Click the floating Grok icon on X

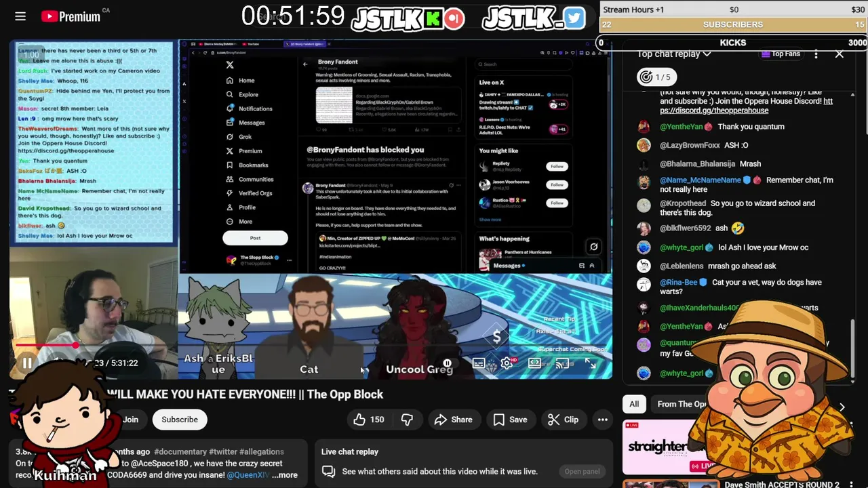click(x=593, y=247)
